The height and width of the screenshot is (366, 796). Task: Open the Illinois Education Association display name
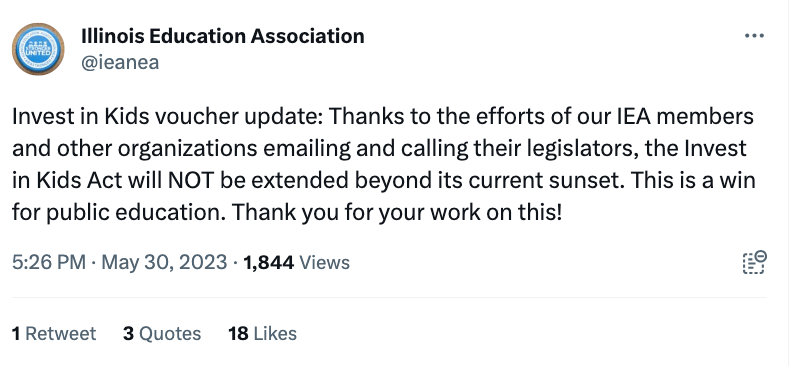click(x=223, y=36)
